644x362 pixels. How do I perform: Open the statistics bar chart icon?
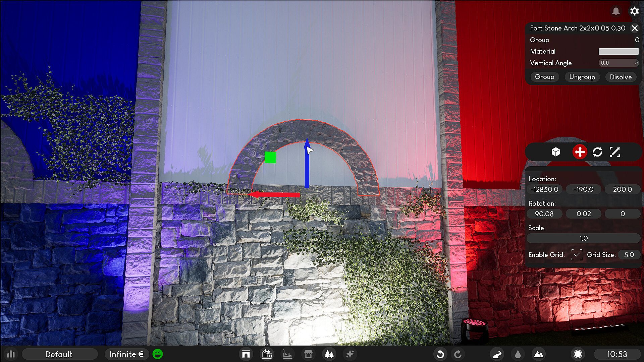11,354
